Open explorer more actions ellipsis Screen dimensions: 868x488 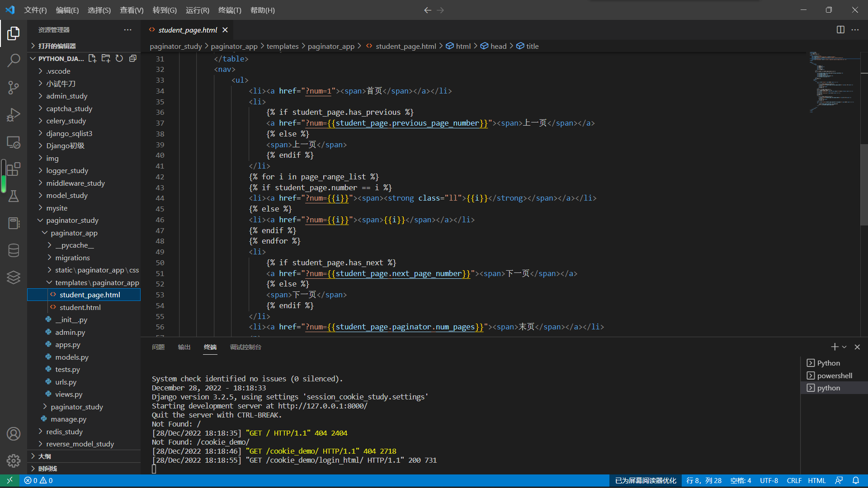click(x=128, y=30)
